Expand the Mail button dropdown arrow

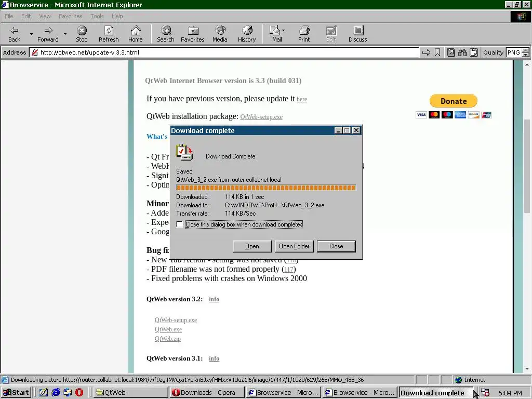[x=283, y=31]
